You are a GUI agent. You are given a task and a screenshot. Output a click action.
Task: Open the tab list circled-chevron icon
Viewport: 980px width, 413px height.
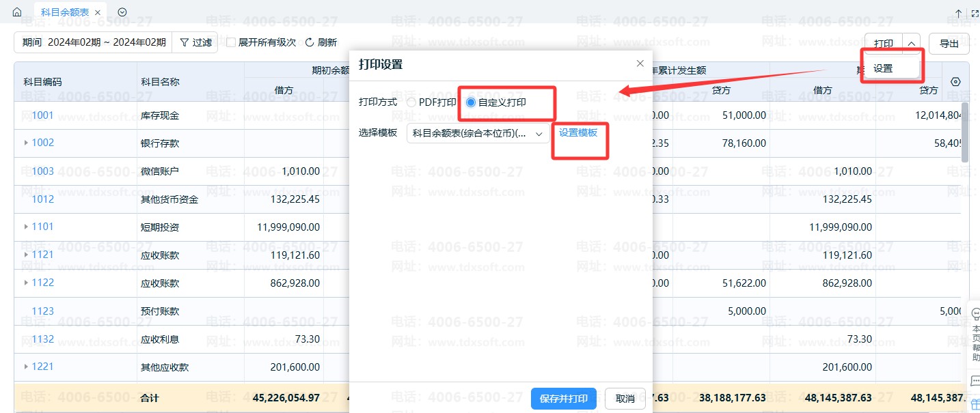click(x=122, y=12)
